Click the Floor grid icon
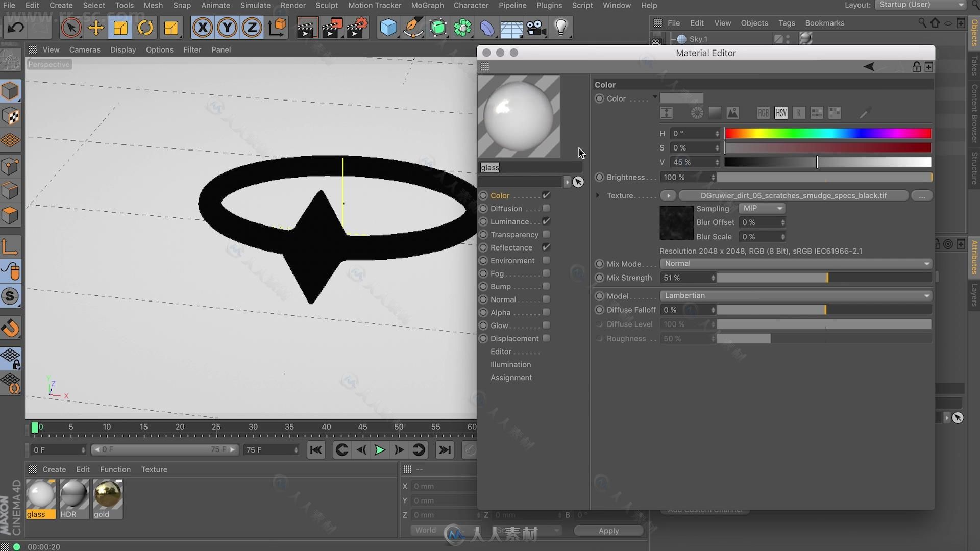The height and width of the screenshot is (551, 980). pos(511,28)
